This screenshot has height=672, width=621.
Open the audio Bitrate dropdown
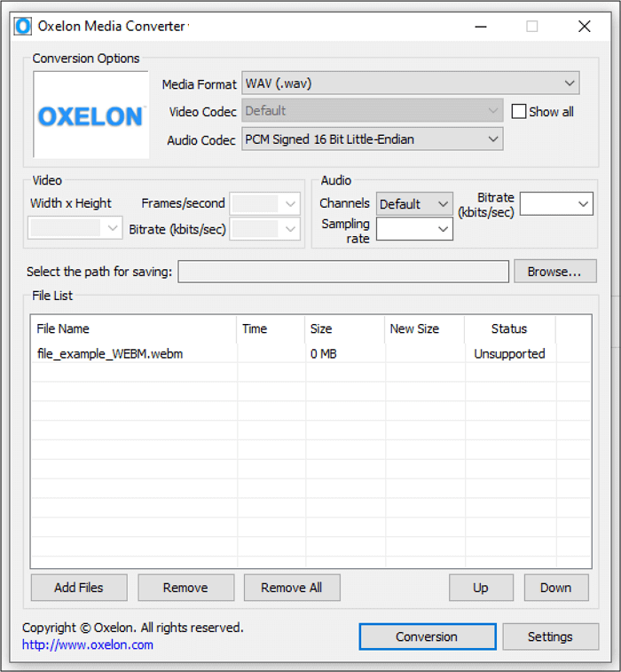[556, 203]
